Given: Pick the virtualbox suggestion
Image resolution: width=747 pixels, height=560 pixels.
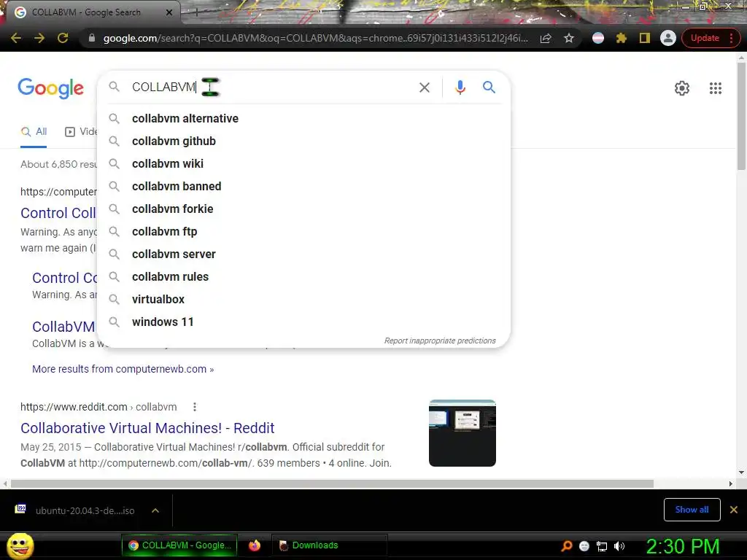Looking at the screenshot, I should pyautogui.click(x=303, y=300).
